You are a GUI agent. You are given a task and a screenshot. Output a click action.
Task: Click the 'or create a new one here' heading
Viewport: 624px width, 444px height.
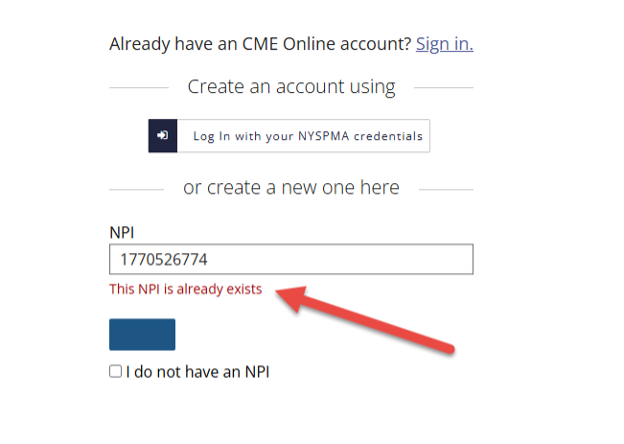coord(291,187)
